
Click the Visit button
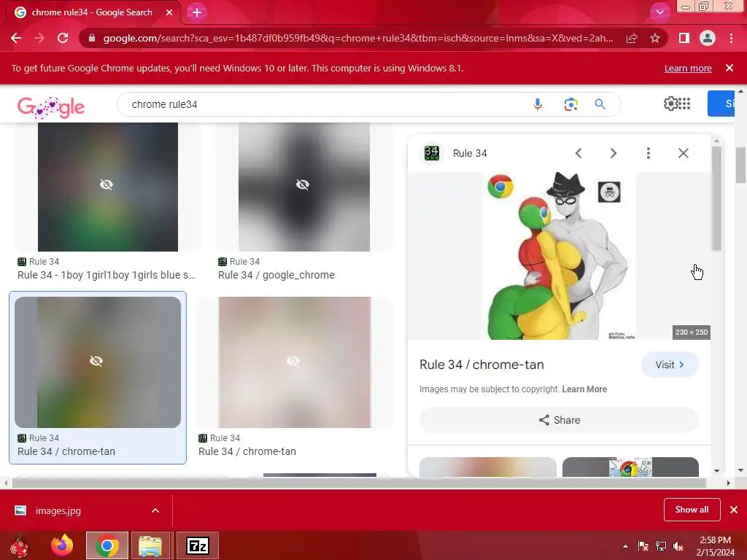[670, 365]
